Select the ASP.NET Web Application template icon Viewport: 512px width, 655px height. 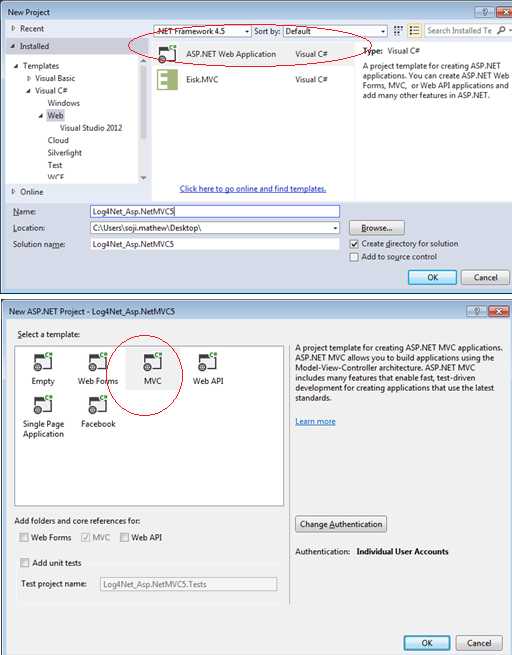(167, 54)
